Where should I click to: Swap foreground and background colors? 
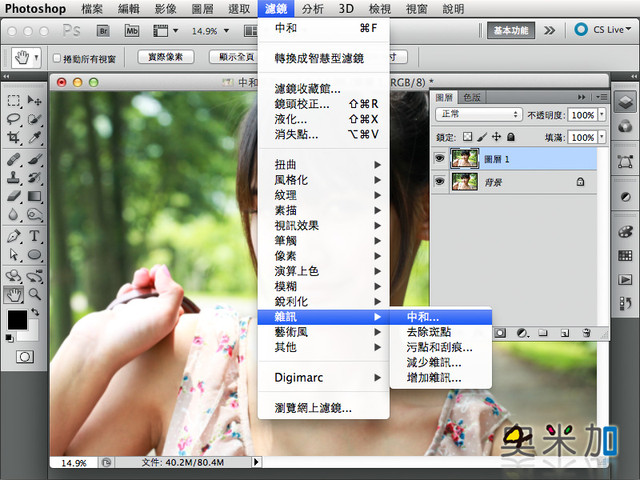(x=35, y=312)
